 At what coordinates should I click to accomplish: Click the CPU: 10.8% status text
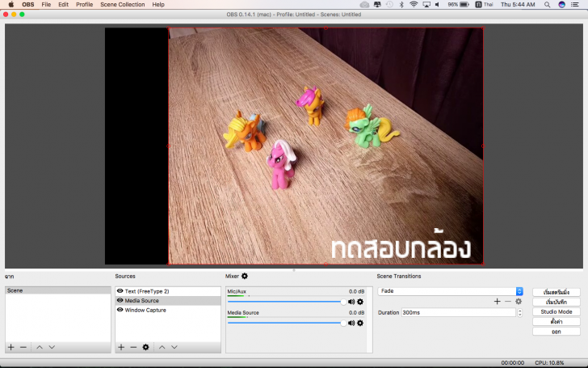[x=549, y=362]
